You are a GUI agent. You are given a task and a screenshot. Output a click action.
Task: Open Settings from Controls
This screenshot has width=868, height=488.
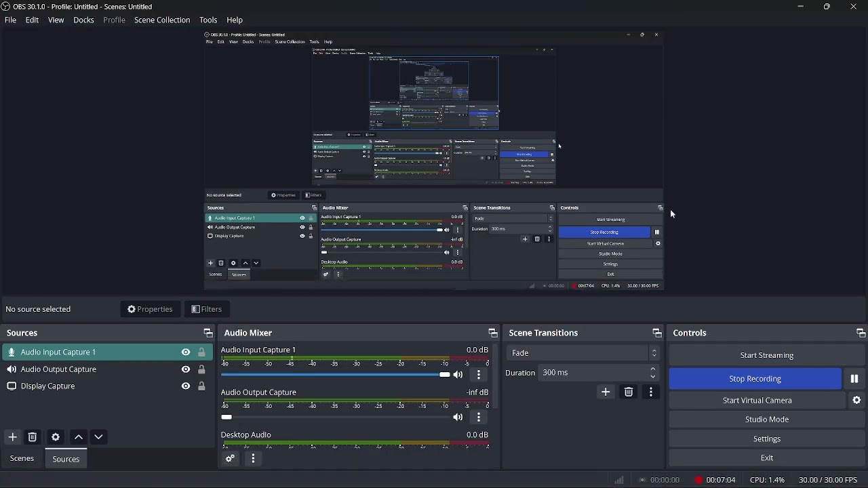[x=767, y=439]
